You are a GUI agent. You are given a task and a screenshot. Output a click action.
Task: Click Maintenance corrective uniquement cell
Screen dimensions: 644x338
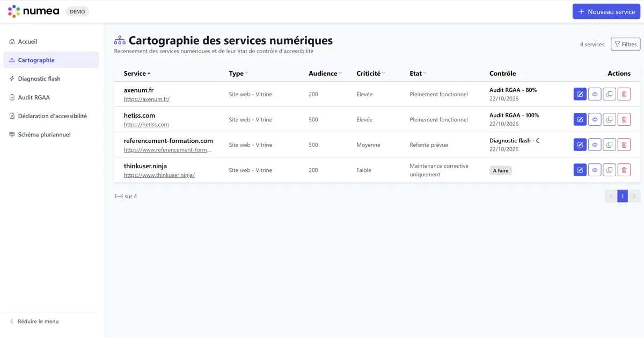pyautogui.click(x=439, y=170)
